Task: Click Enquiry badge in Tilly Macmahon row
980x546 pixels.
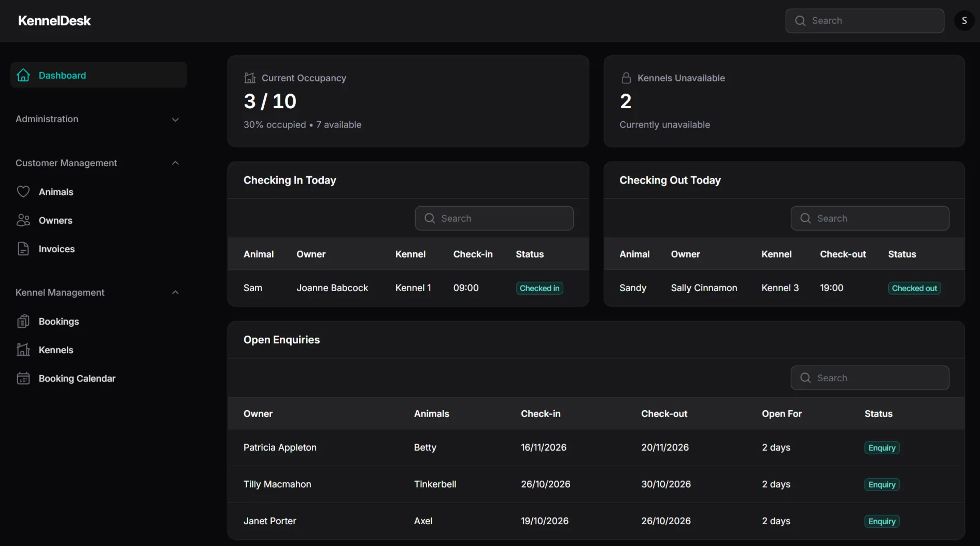Action: pyautogui.click(x=882, y=484)
